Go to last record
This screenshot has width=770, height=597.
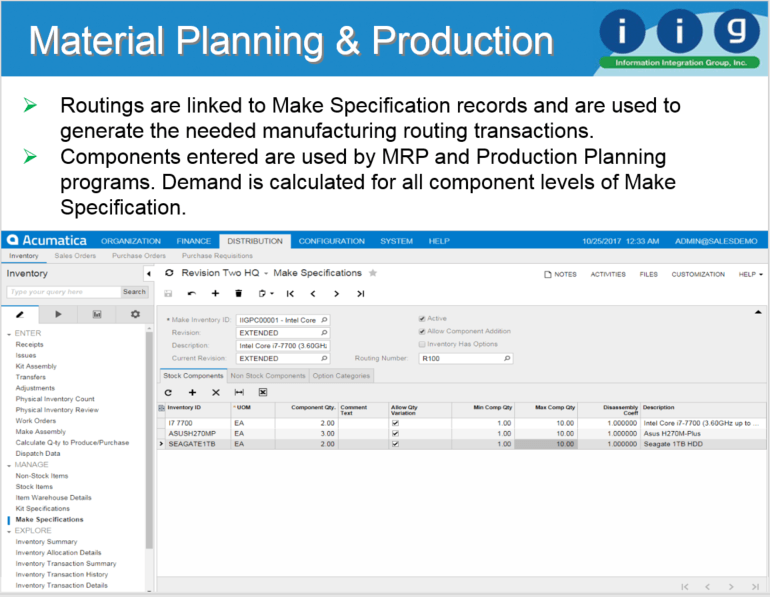tap(360, 294)
